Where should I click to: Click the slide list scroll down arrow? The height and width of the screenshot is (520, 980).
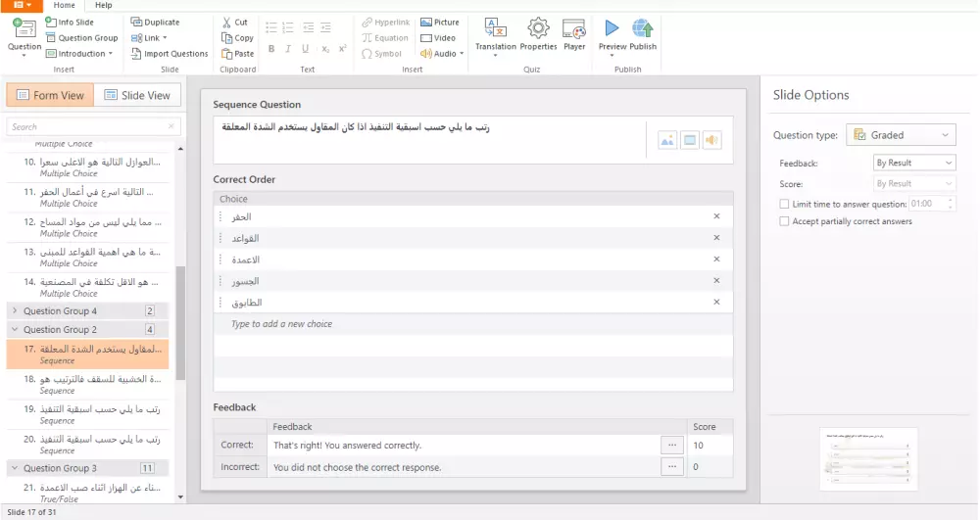180,497
